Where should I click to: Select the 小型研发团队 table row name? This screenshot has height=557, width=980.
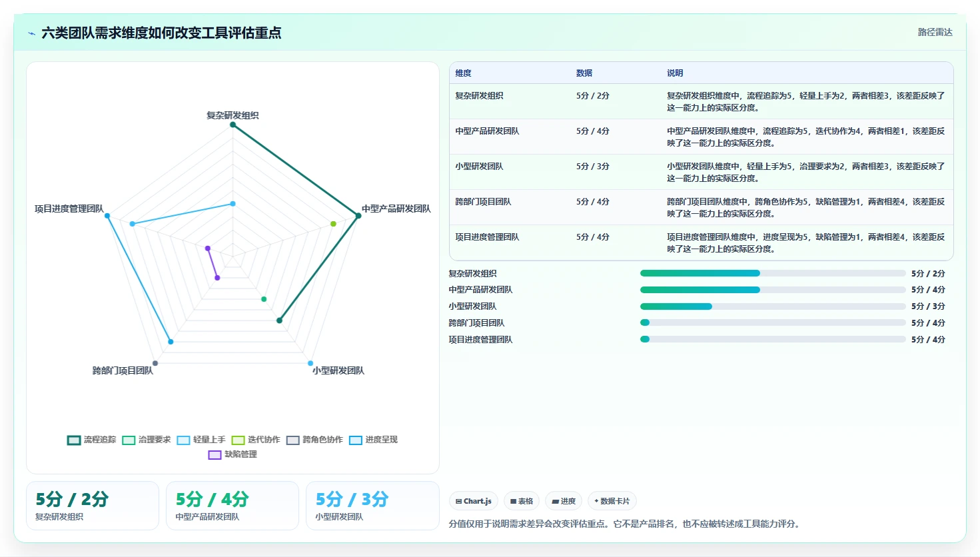pos(479,167)
